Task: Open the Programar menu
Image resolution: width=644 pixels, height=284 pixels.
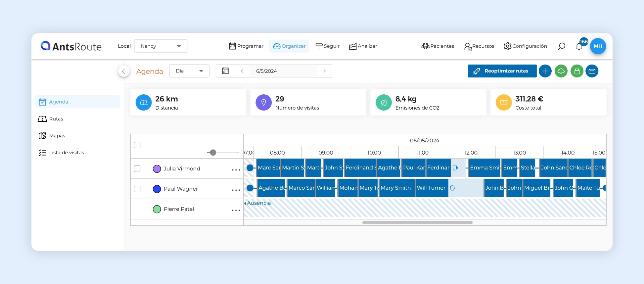Action: [x=246, y=46]
